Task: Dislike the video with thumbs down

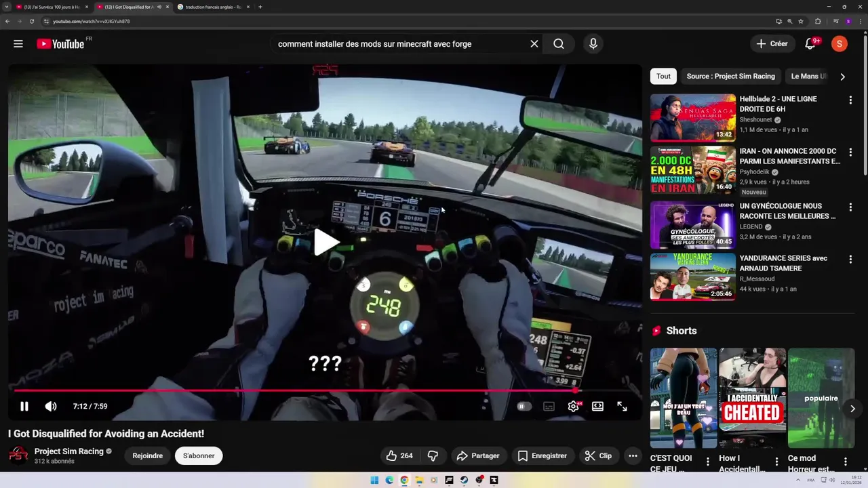Action: 433,456
